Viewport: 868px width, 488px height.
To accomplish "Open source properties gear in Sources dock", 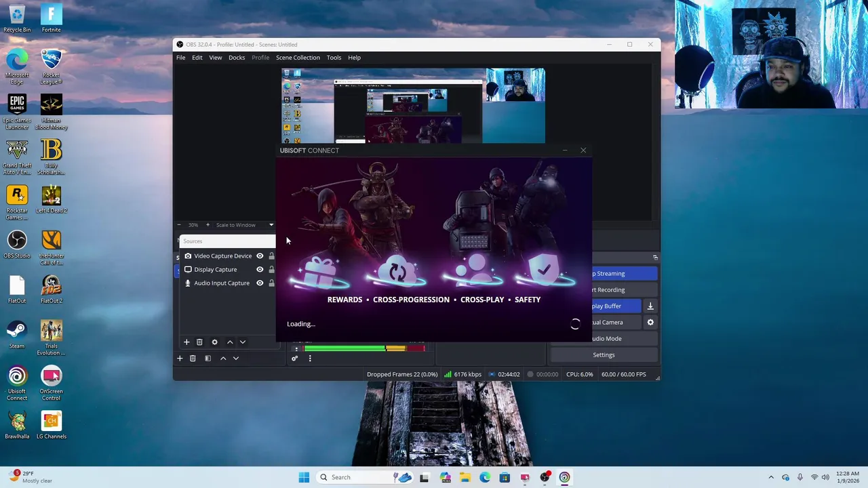I will (x=215, y=342).
